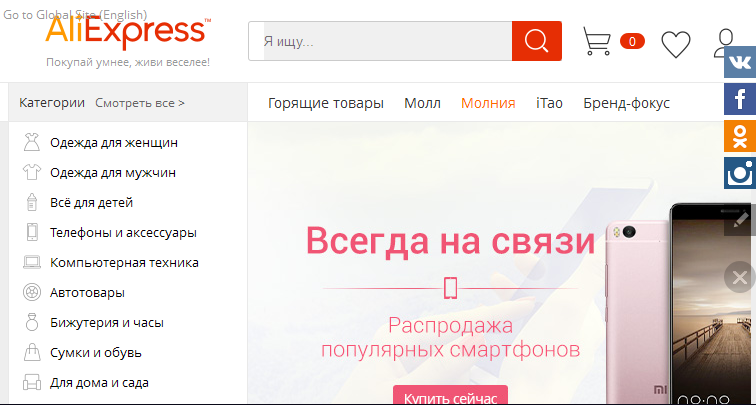Click 'Распродажа популярных смартфонов' banner text

point(450,338)
